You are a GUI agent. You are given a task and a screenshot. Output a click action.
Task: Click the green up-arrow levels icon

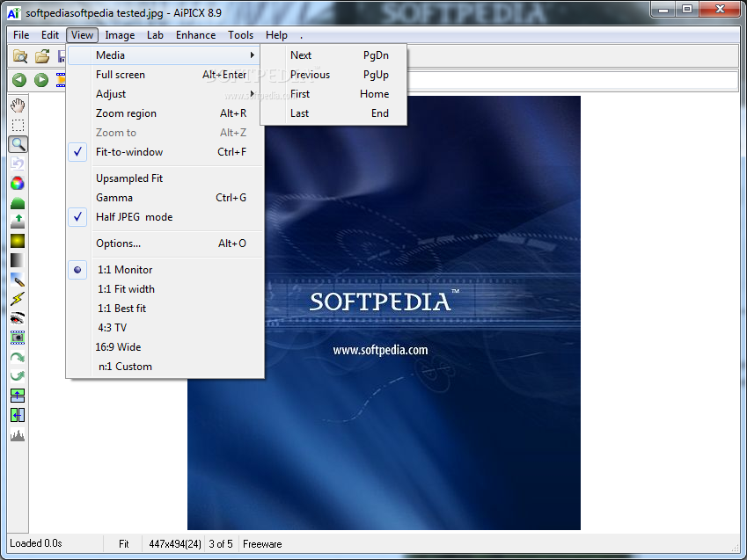[x=18, y=222]
